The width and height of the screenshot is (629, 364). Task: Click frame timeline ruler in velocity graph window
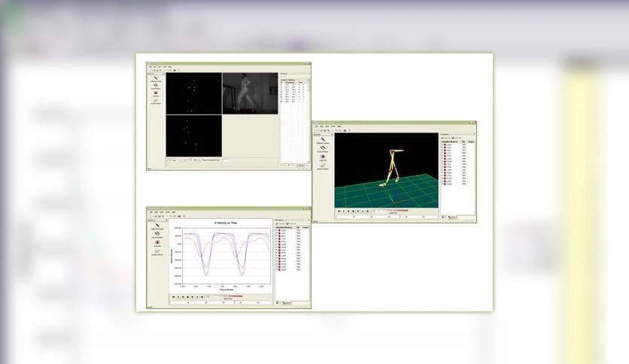click(220, 302)
